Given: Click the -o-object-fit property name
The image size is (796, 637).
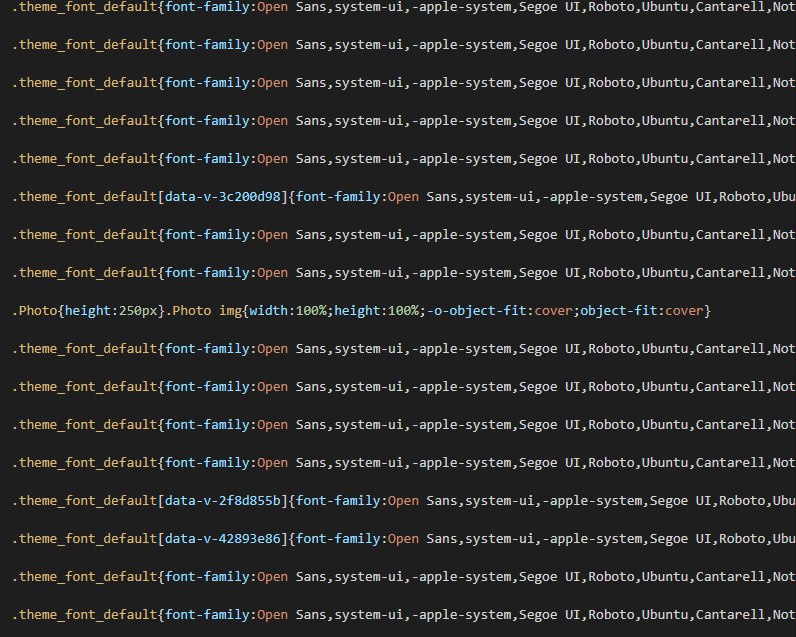Looking at the screenshot, I should click(477, 310).
